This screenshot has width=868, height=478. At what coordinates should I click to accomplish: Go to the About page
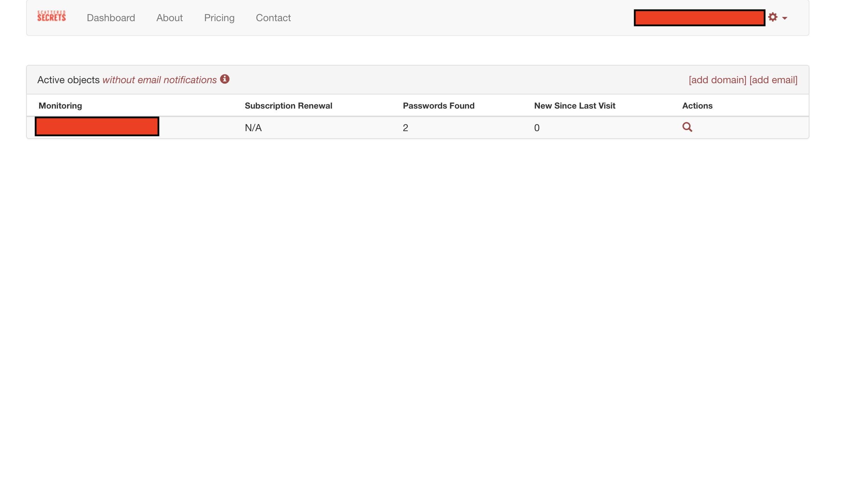169,18
